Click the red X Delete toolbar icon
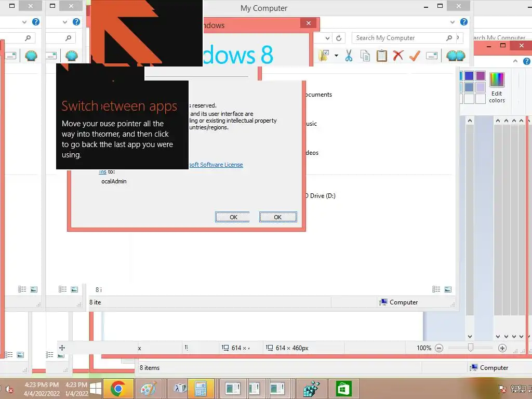This screenshot has width=532, height=399. coord(398,56)
